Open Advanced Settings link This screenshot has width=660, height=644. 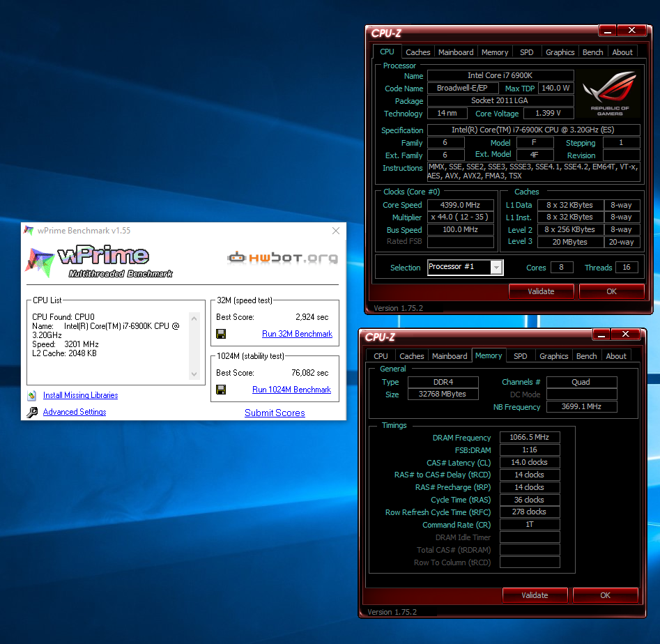pyautogui.click(x=75, y=412)
